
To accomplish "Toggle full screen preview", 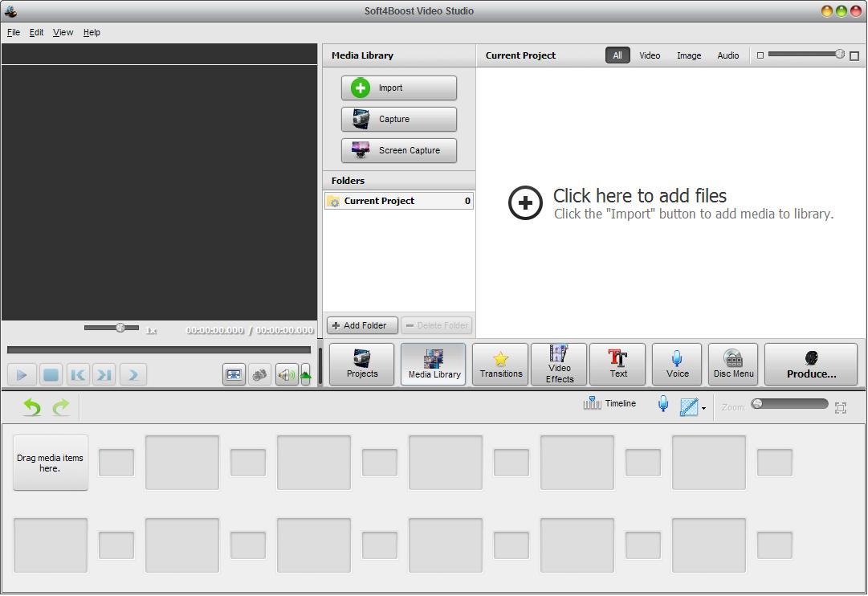I will click(x=234, y=375).
